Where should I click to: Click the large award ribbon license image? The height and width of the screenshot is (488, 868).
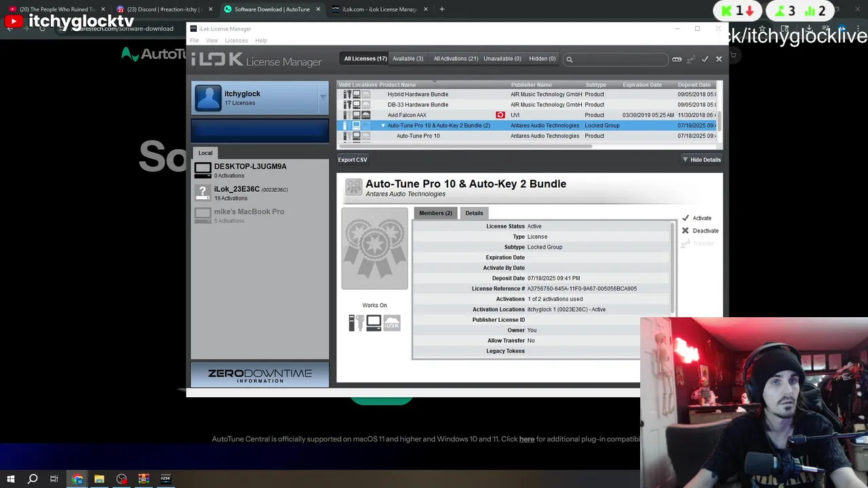374,249
